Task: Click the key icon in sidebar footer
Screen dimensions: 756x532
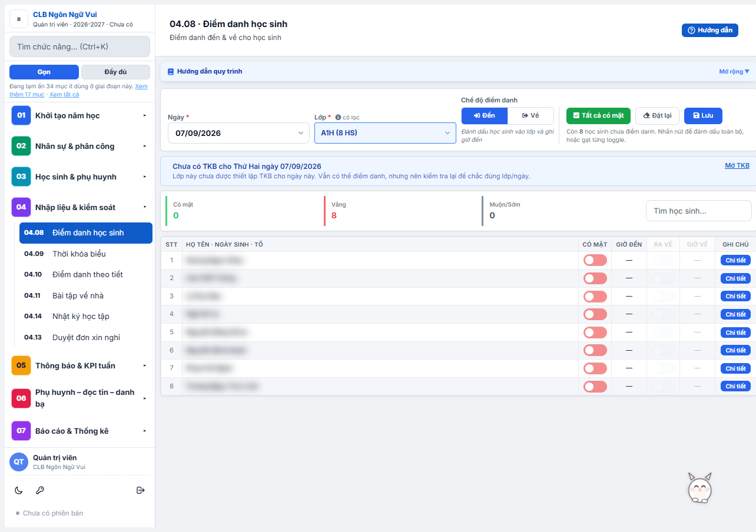Action: tap(40, 490)
